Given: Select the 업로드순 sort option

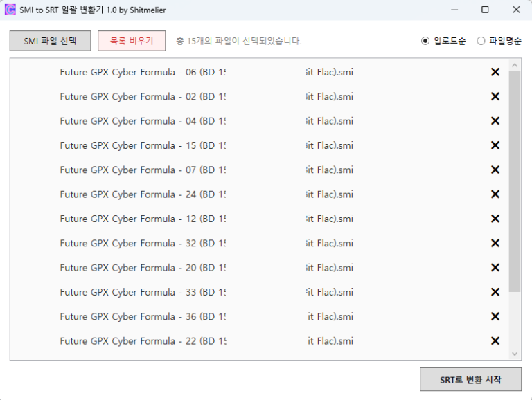Looking at the screenshot, I should pos(443,41).
